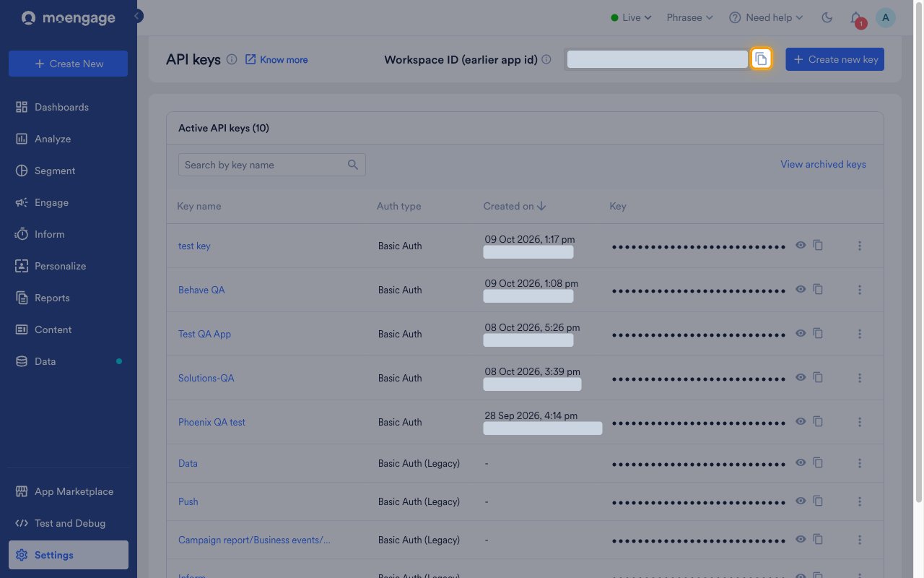The height and width of the screenshot is (578, 924).
Task: Copy the Workspace ID value
Action: point(761,59)
